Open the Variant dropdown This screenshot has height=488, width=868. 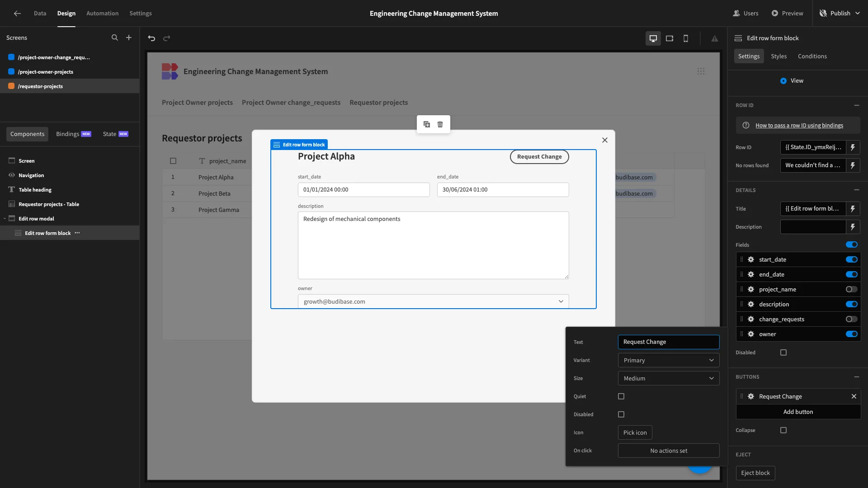(669, 360)
